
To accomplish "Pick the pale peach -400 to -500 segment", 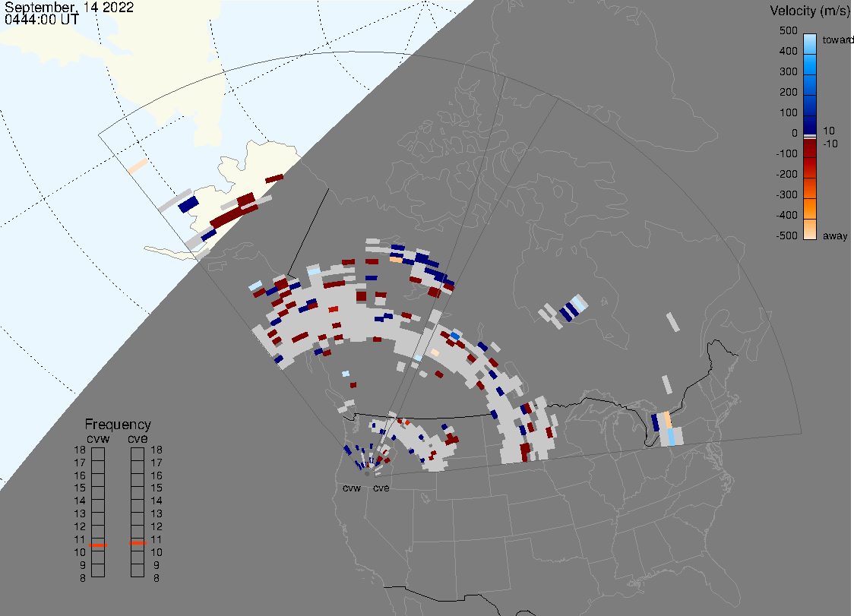I will coord(810,229).
